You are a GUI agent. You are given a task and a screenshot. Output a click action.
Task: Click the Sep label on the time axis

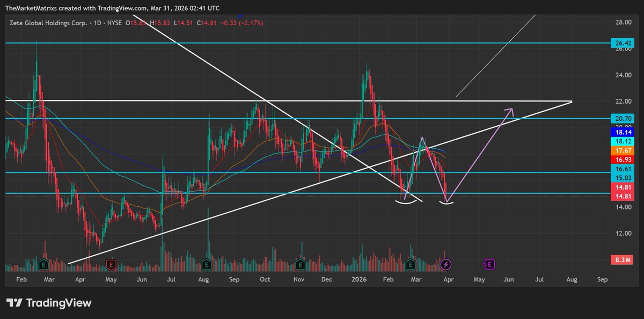point(602,279)
